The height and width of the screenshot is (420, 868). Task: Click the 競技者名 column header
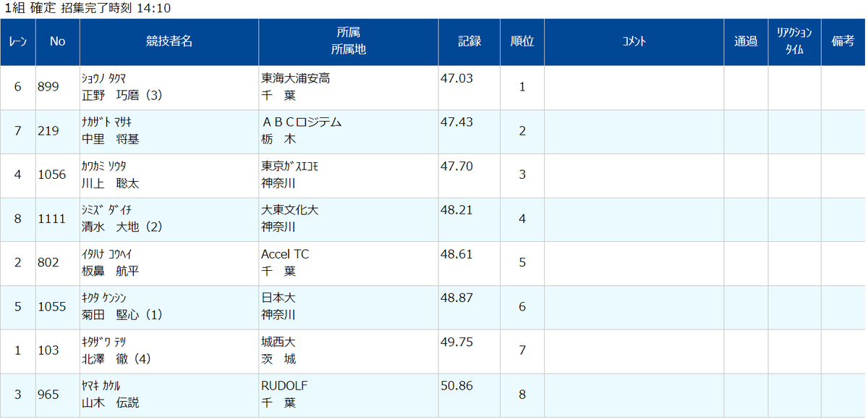coord(169,42)
